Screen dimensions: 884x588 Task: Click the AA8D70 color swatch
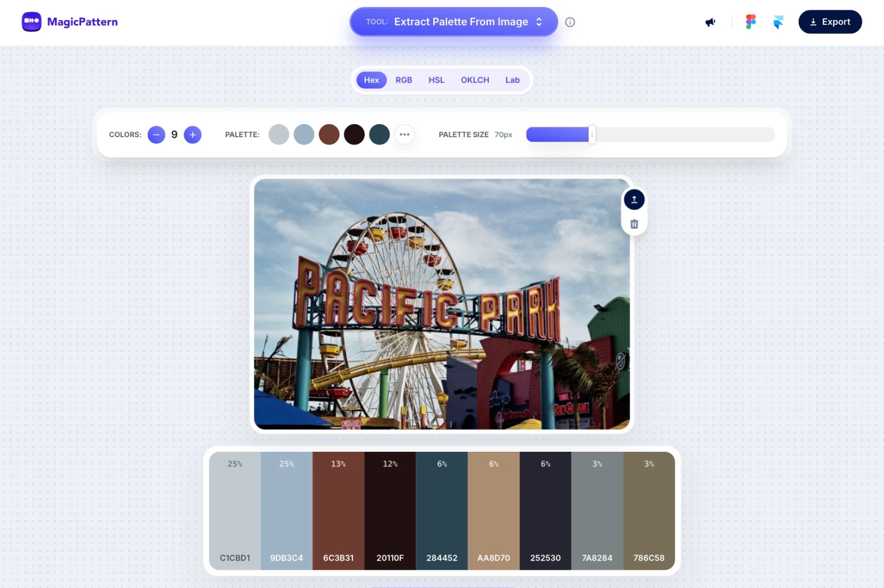pyautogui.click(x=493, y=511)
